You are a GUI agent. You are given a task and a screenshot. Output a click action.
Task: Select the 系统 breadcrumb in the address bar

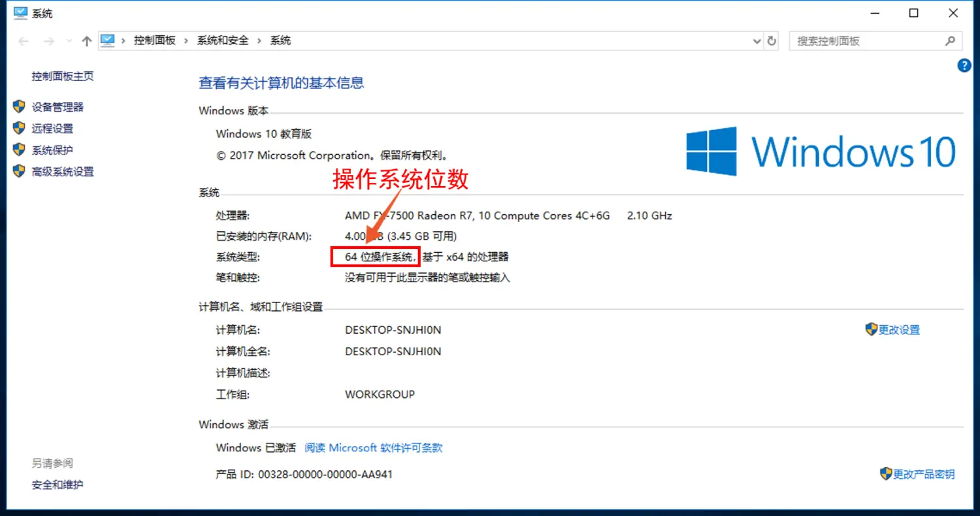pos(280,40)
